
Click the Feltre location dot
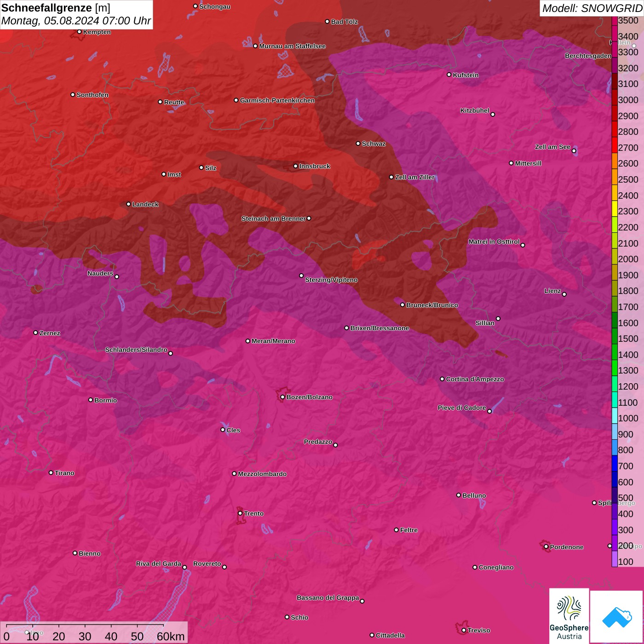click(397, 530)
